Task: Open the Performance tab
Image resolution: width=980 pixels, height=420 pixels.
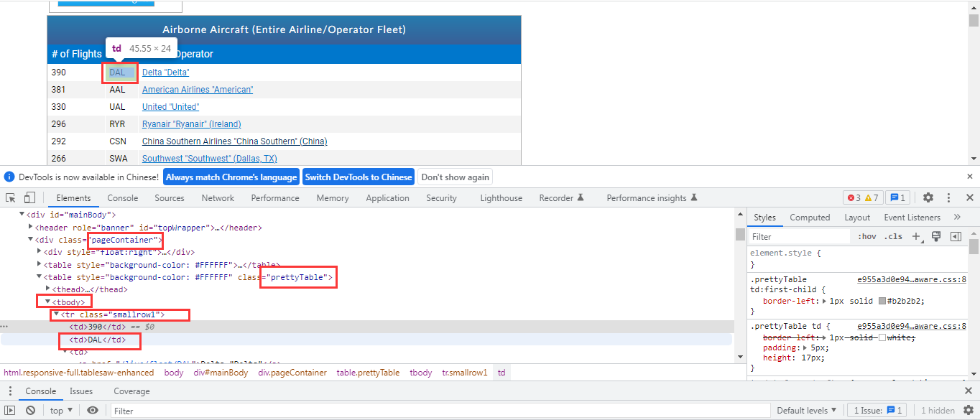Action: click(275, 197)
